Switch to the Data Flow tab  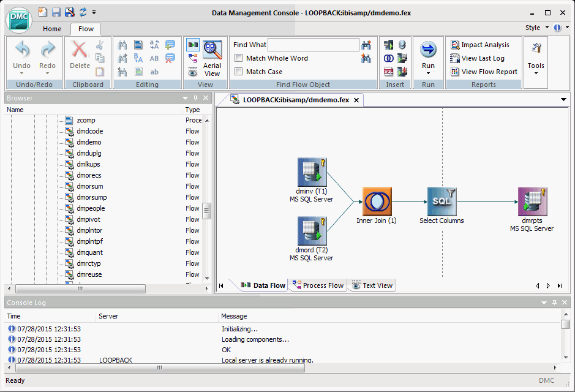[x=263, y=285]
